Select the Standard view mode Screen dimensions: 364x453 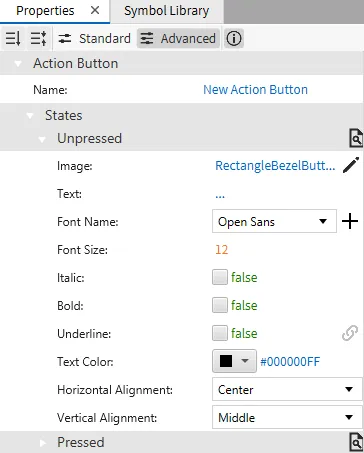click(94, 39)
